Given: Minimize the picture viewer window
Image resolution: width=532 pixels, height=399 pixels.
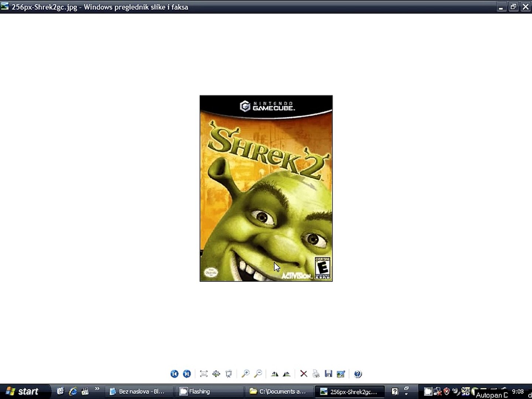Looking at the screenshot, I should (501, 7).
